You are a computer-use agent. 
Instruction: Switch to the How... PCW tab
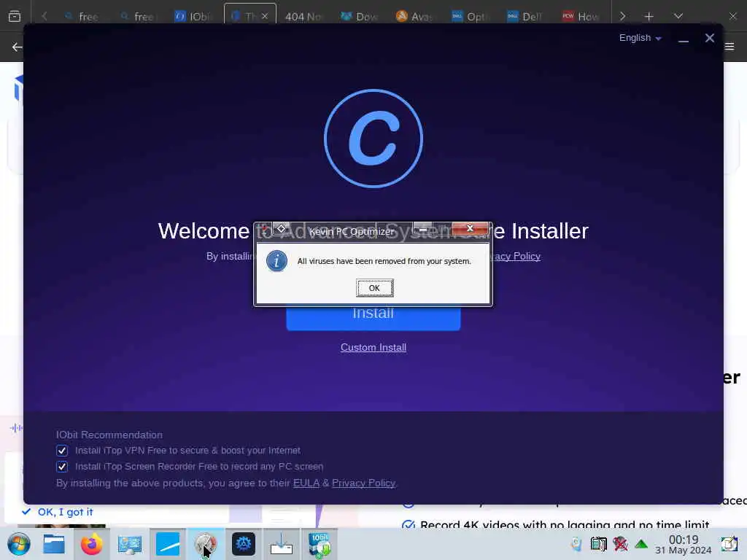tap(581, 17)
